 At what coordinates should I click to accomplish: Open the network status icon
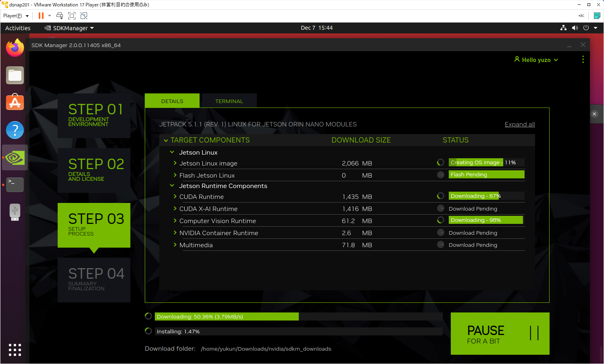coord(563,28)
